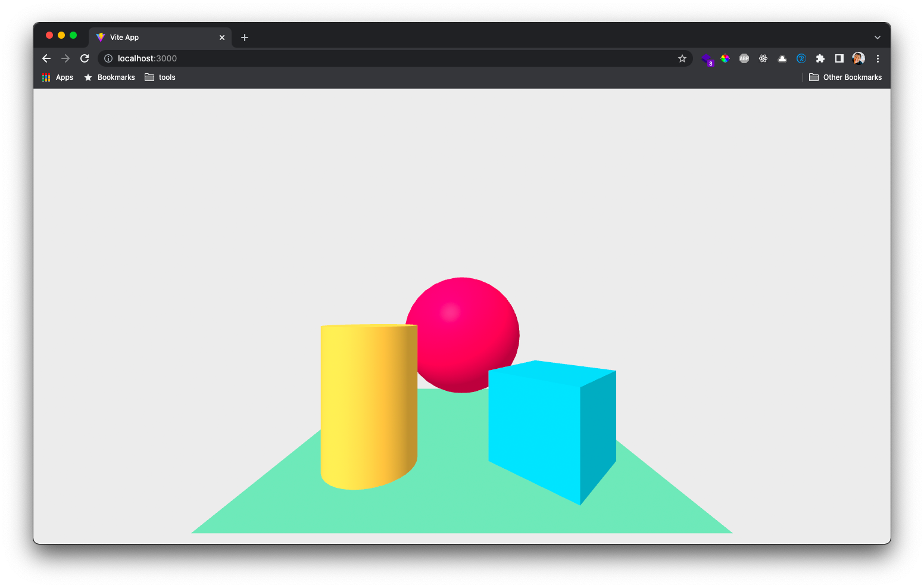Click the yellow cylinder in the scene
This screenshot has height=588, width=924.
coord(369,407)
